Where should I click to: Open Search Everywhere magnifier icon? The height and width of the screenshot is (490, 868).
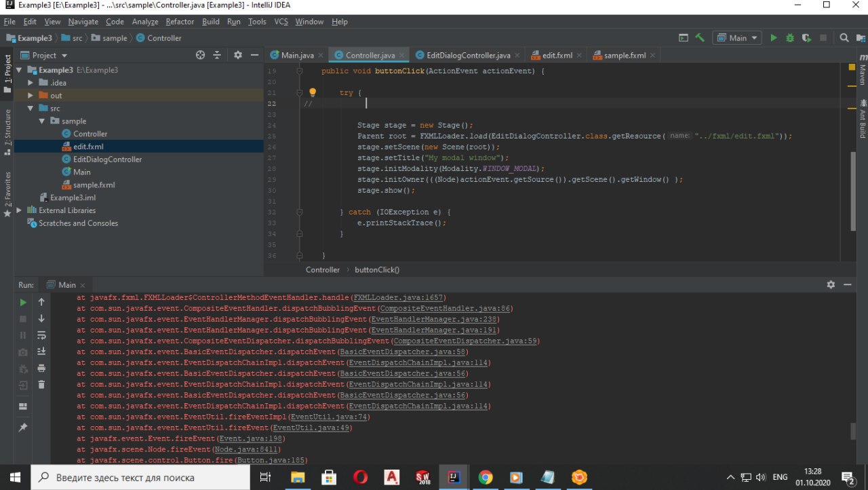tap(844, 38)
